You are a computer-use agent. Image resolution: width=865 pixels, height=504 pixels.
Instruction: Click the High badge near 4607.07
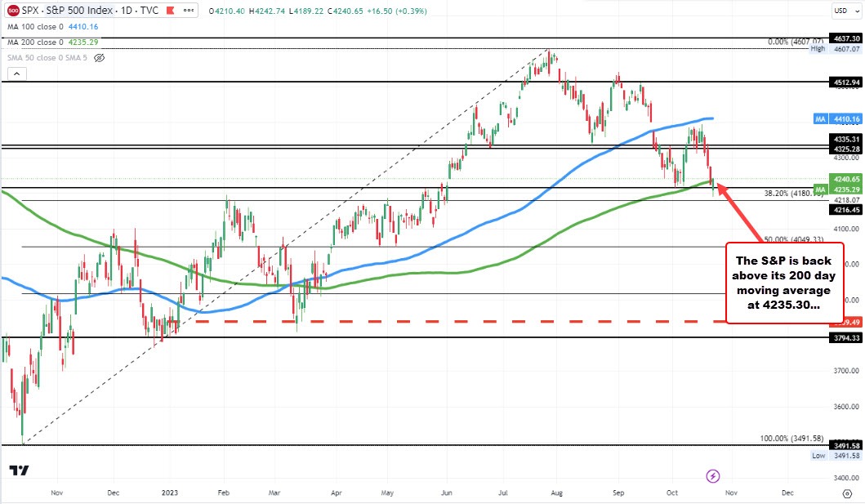(x=817, y=48)
